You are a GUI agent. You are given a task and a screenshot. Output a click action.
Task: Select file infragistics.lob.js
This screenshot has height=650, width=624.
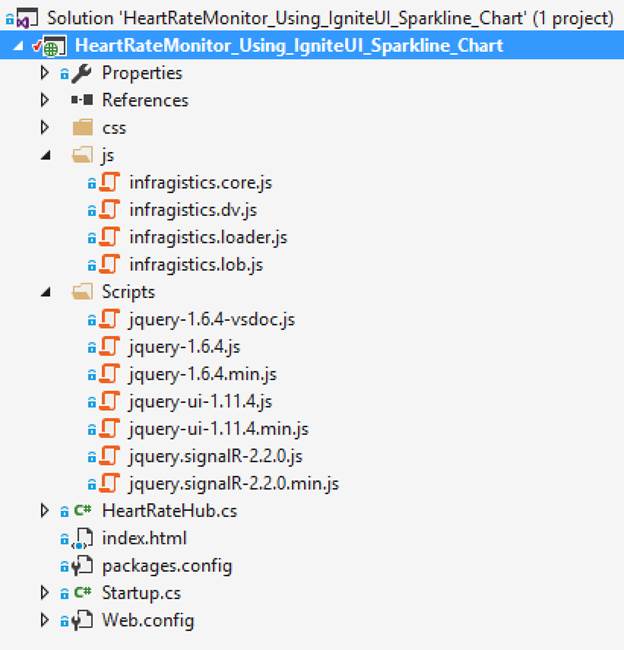click(x=196, y=265)
